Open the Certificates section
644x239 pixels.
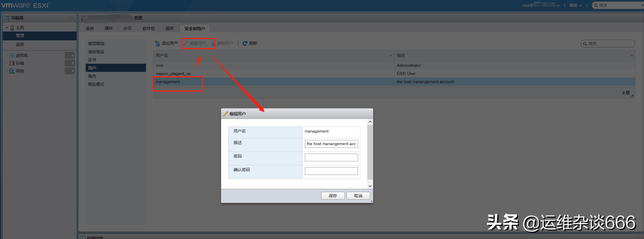coord(116,60)
